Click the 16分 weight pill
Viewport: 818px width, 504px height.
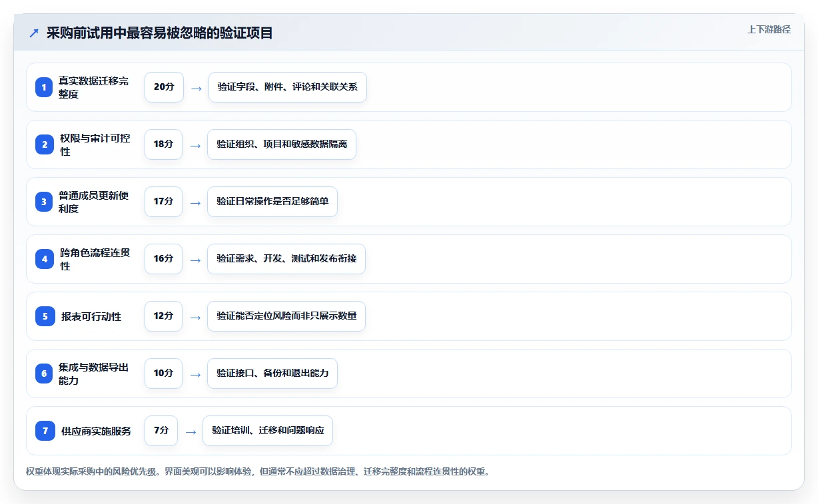(x=163, y=259)
